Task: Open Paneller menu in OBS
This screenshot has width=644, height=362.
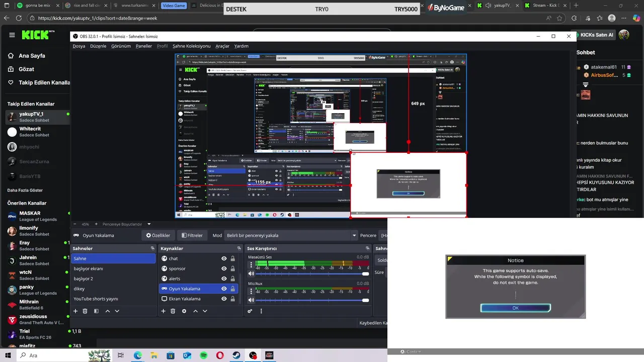Action: 144,46
